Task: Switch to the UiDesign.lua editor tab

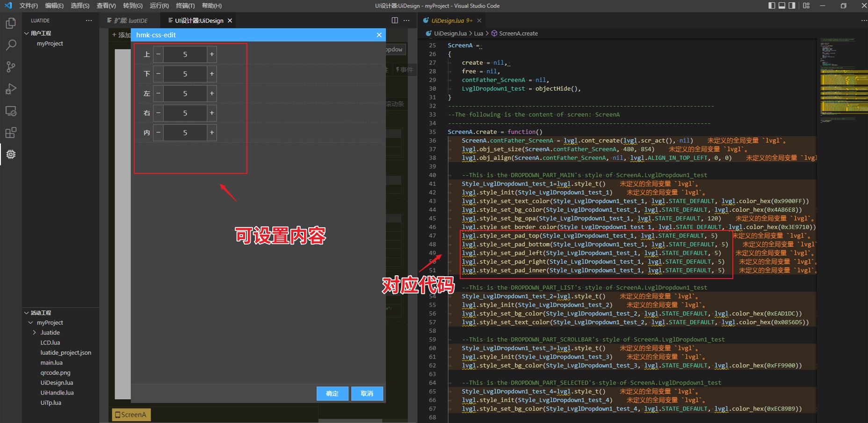Action: 448,21
